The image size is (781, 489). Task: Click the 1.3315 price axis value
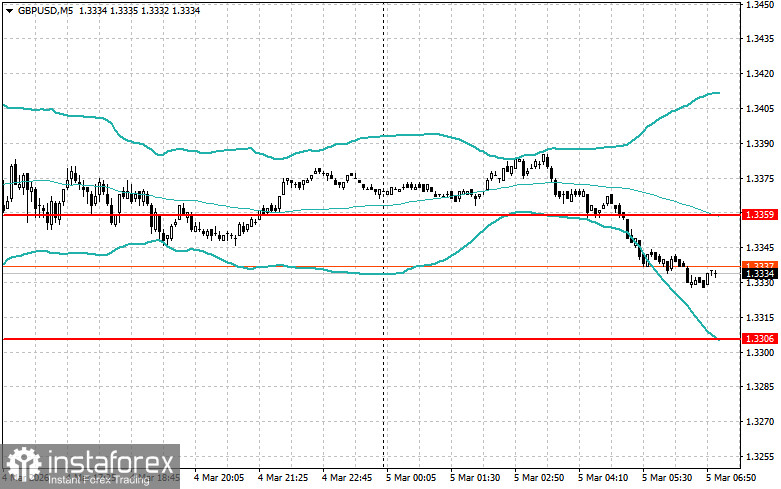[x=760, y=318]
